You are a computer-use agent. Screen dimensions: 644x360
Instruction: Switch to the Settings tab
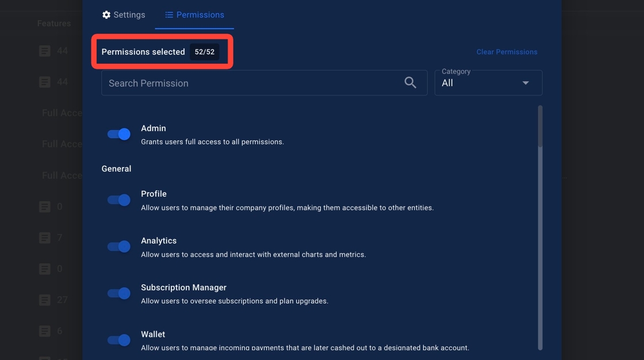click(x=124, y=15)
